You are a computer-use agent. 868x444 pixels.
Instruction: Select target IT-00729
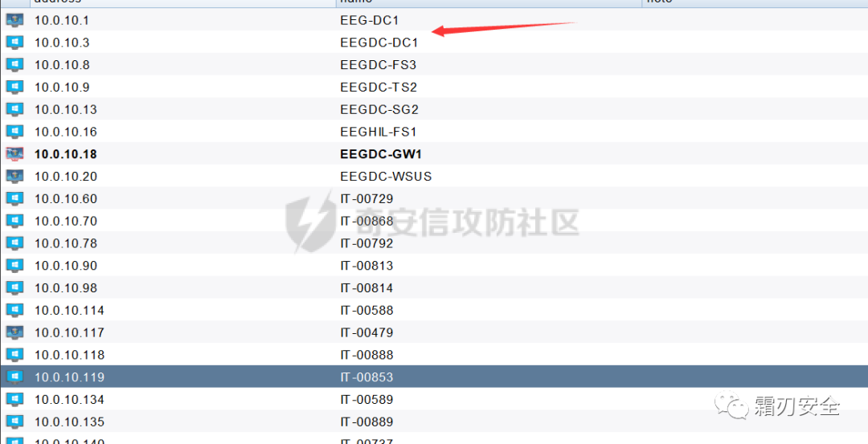tap(366, 198)
